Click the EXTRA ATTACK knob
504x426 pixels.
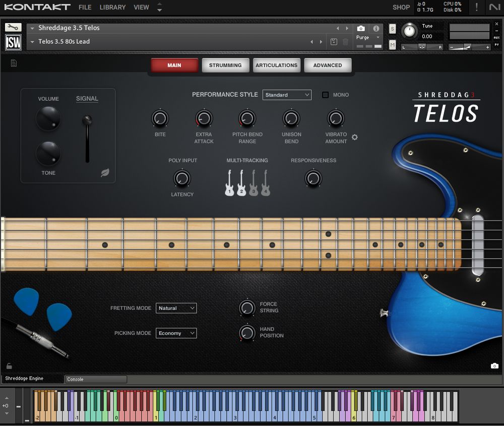(x=204, y=118)
